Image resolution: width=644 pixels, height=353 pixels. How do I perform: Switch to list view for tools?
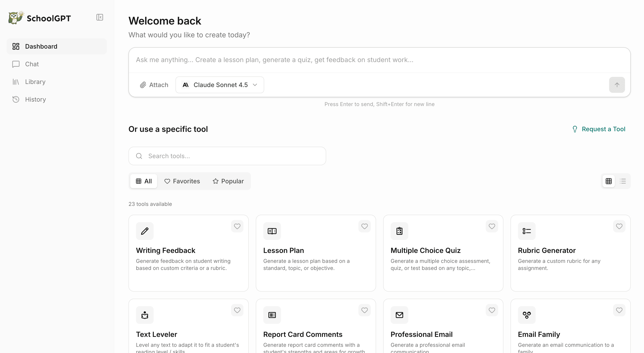(x=623, y=181)
